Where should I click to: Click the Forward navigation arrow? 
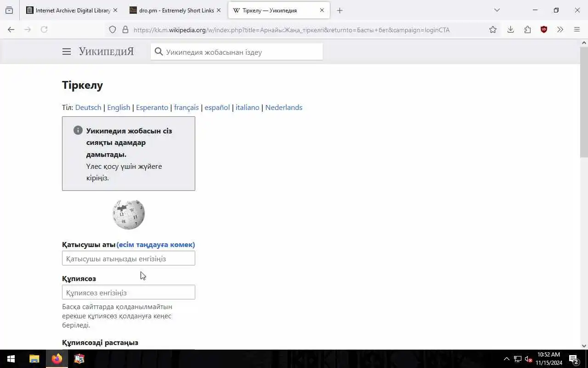coord(28,29)
